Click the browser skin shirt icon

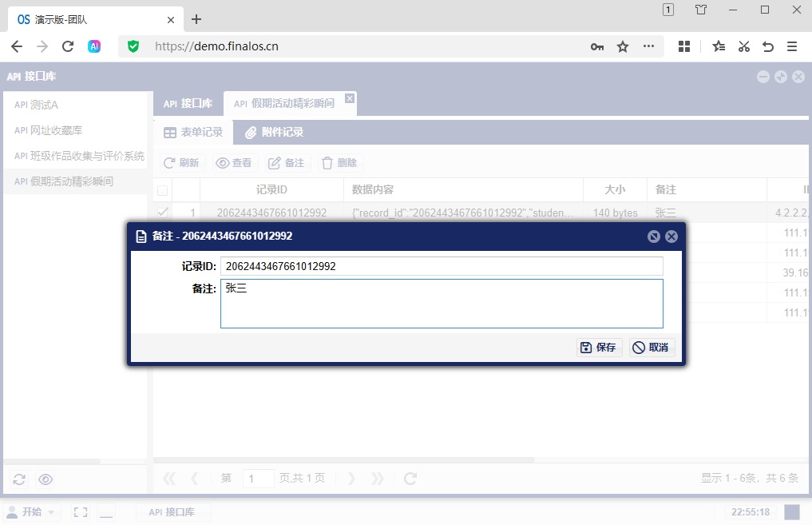tap(701, 10)
